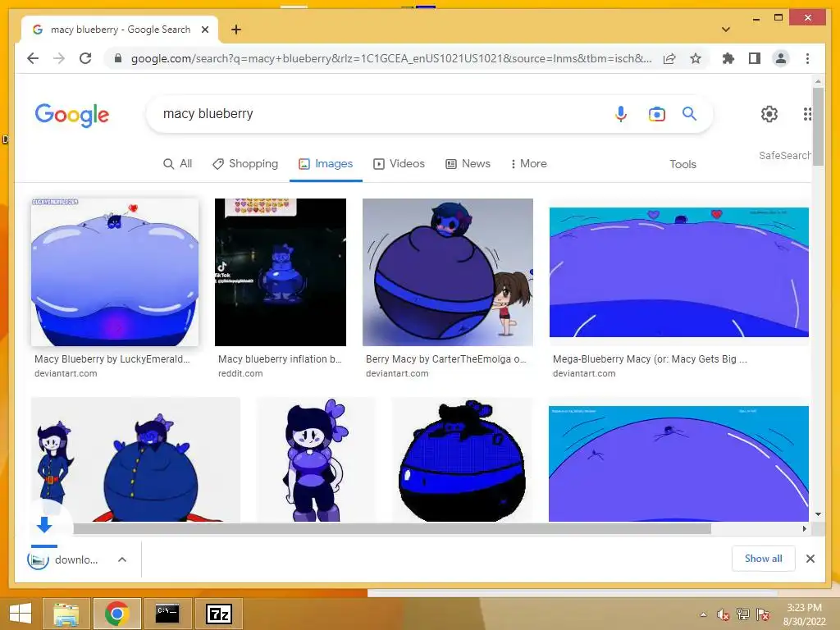Open the SafeSearch setting
The height and width of the screenshot is (630, 840).
coord(784,155)
